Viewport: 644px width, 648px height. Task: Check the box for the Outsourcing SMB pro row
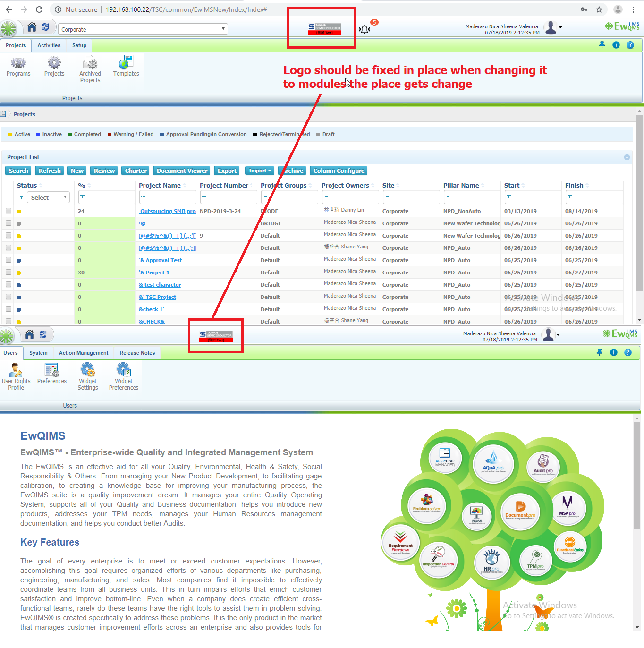pos(8,211)
